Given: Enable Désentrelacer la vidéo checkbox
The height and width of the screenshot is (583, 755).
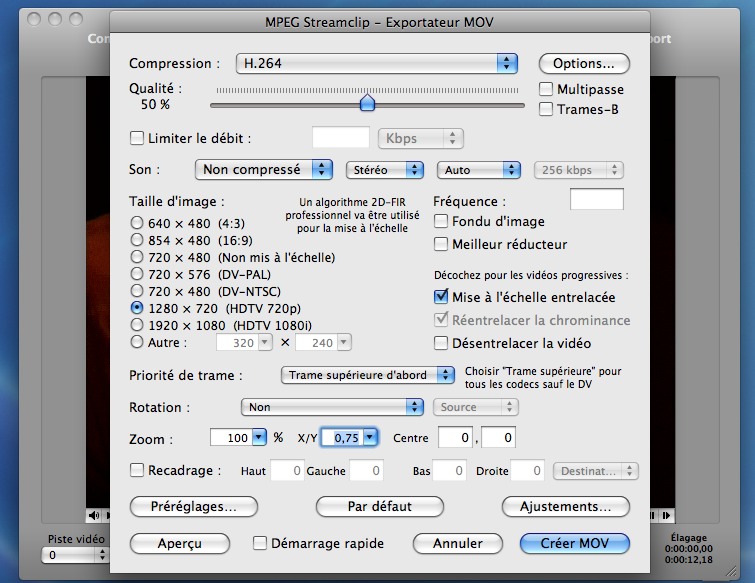Looking at the screenshot, I should pos(441,343).
